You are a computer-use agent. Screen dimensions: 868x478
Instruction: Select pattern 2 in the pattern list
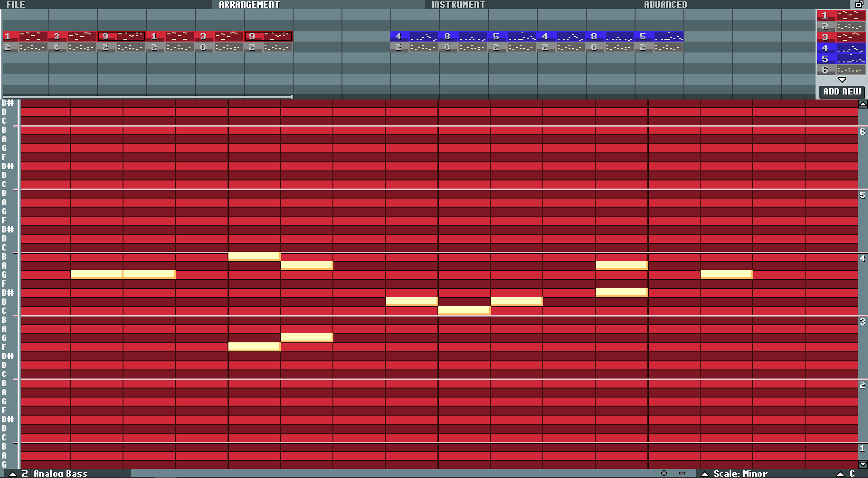(841, 26)
